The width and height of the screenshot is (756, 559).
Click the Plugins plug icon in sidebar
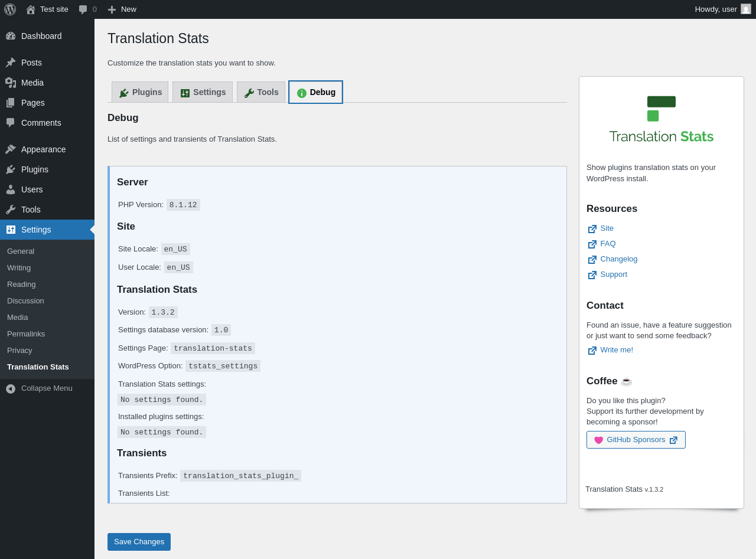[11, 169]
